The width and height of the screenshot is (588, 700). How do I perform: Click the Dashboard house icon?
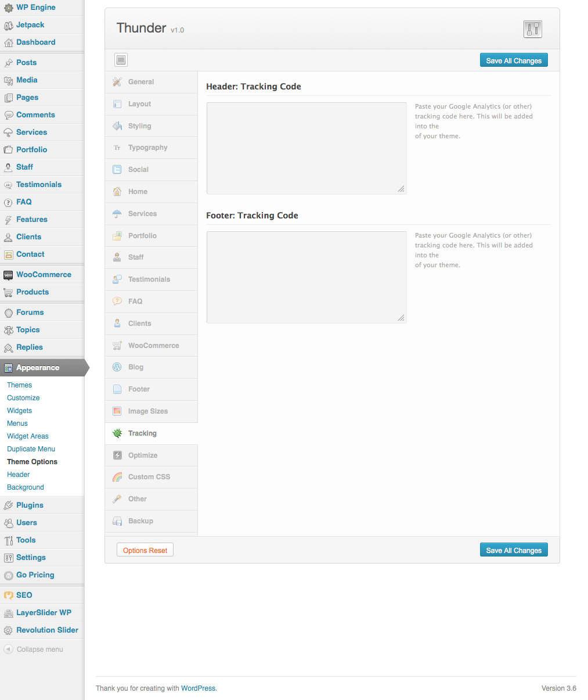tap(8, 42)
